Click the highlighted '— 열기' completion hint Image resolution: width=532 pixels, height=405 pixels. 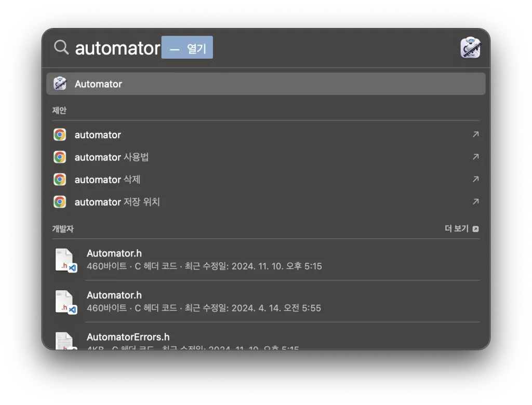pos(187,47)
